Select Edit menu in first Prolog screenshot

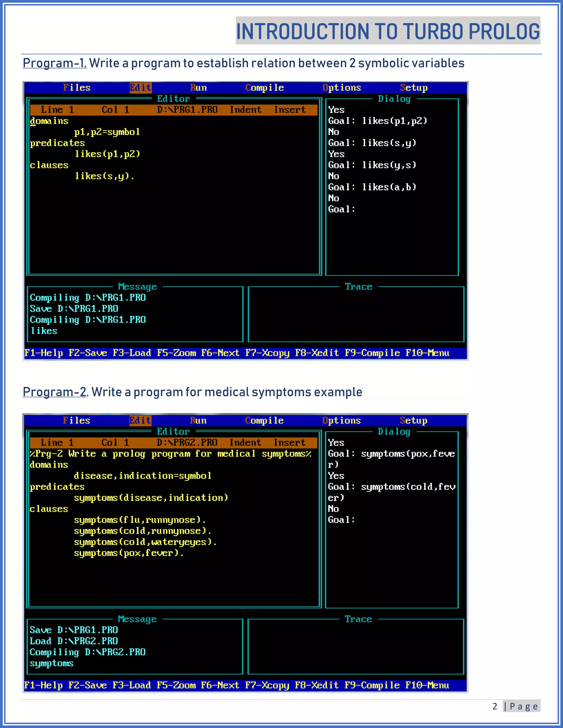[x=140, y=88]
